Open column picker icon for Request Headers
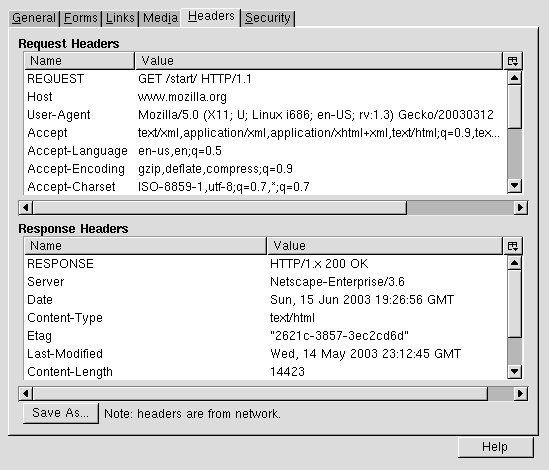Viewport: 549px width, 470px height. [x=513, y=61]
